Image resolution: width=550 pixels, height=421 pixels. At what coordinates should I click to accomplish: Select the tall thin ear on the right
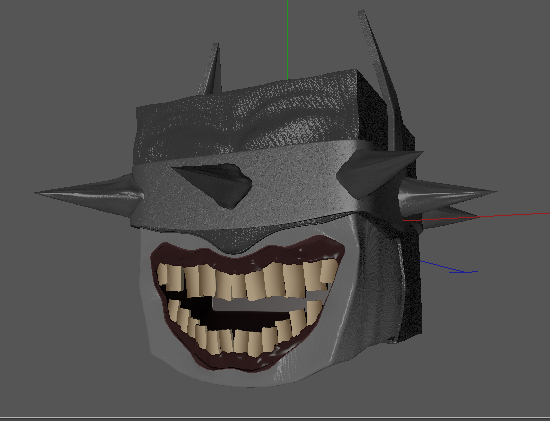coord(382,81)
